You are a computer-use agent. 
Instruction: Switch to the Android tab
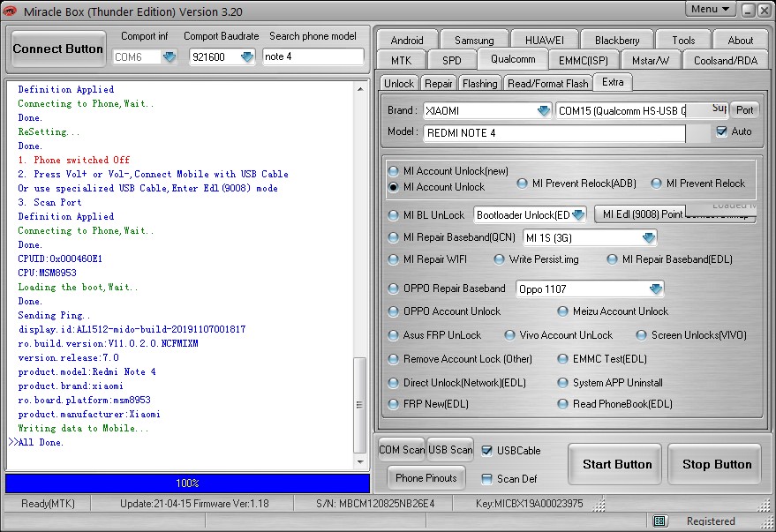pyautogui.click(x=407, y=40)
